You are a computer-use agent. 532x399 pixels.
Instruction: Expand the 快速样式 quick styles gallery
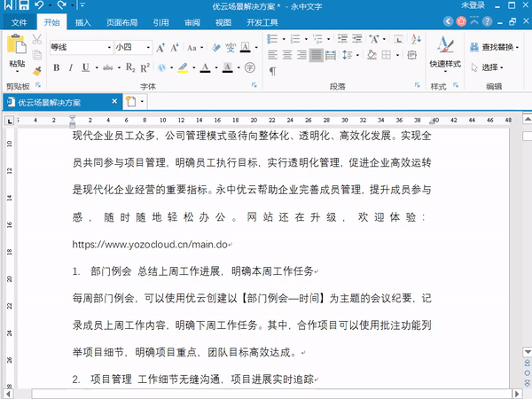point(445,64)
